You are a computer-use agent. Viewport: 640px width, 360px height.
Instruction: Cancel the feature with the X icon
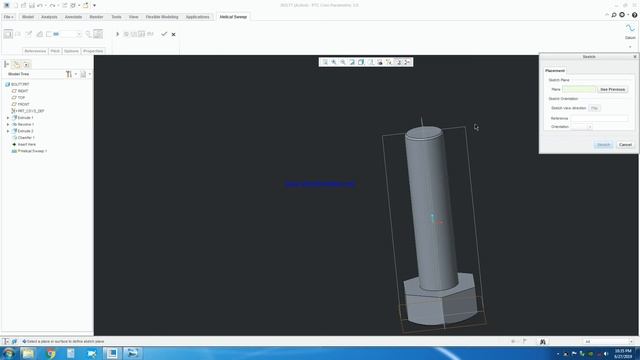pyautogui.click(x=173, y=34)
